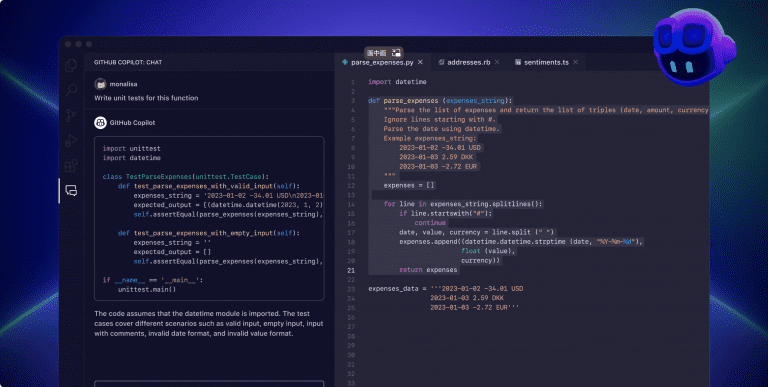Click 'for line in expenses_string.splitlines():' line
The image size is (768, 387).
(463, 204)
